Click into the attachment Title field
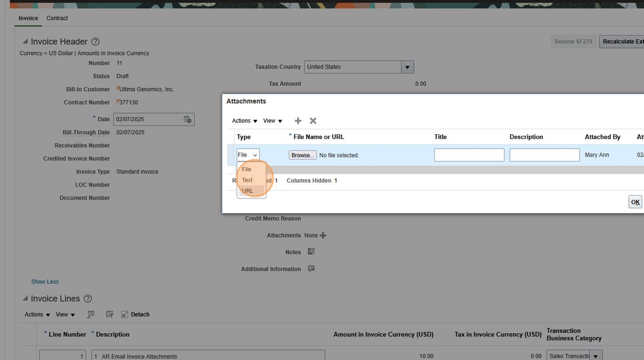The image size is (644, 360). tap(469, 155)
